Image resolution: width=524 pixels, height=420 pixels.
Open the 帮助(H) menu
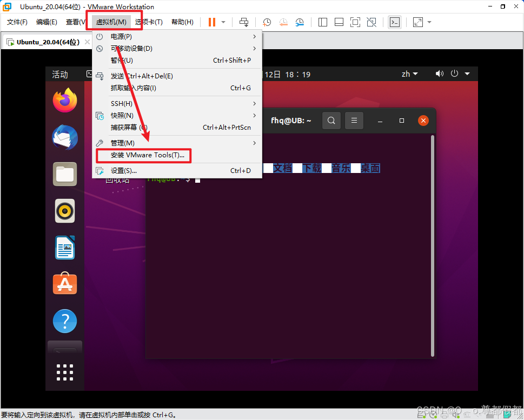[182, 22]
